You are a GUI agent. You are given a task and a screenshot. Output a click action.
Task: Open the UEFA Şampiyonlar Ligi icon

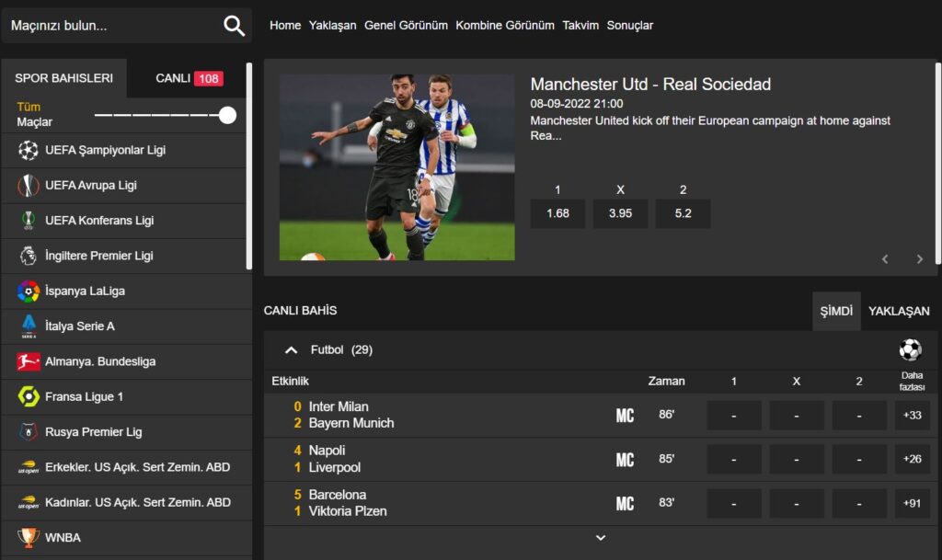(29, 150)
